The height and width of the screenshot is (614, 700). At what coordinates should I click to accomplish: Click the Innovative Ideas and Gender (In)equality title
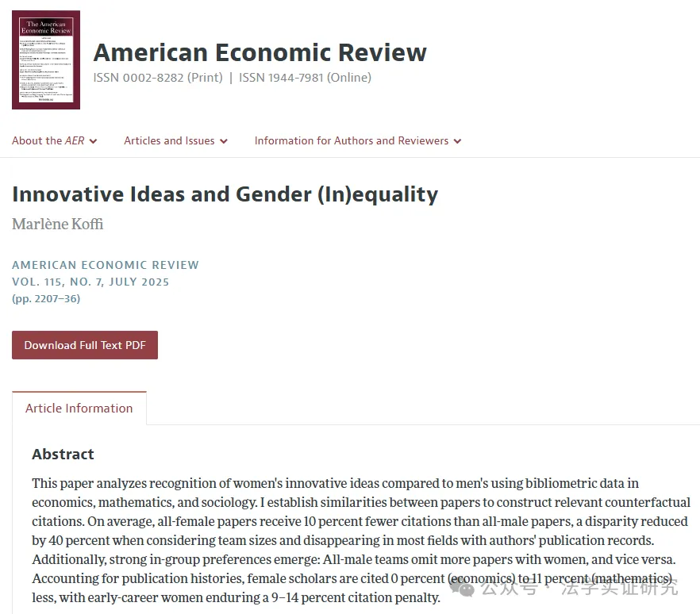[x=225, y=194]
